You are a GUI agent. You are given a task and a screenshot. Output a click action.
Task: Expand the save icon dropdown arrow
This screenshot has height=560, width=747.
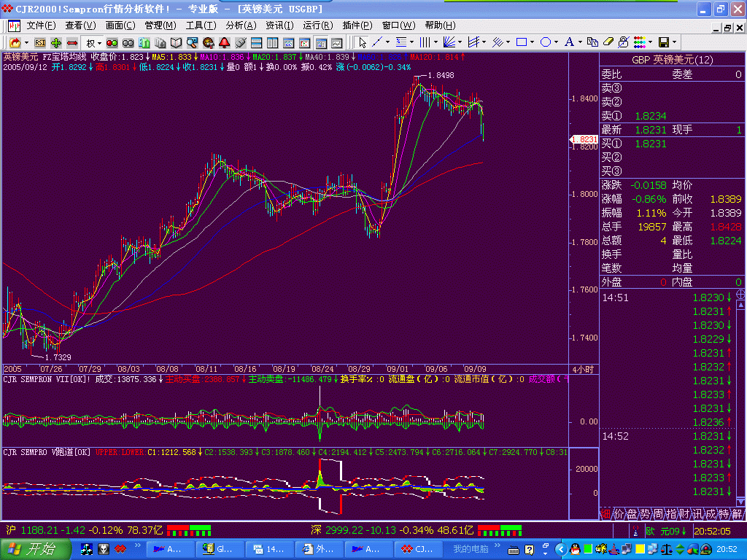(675, 42)
